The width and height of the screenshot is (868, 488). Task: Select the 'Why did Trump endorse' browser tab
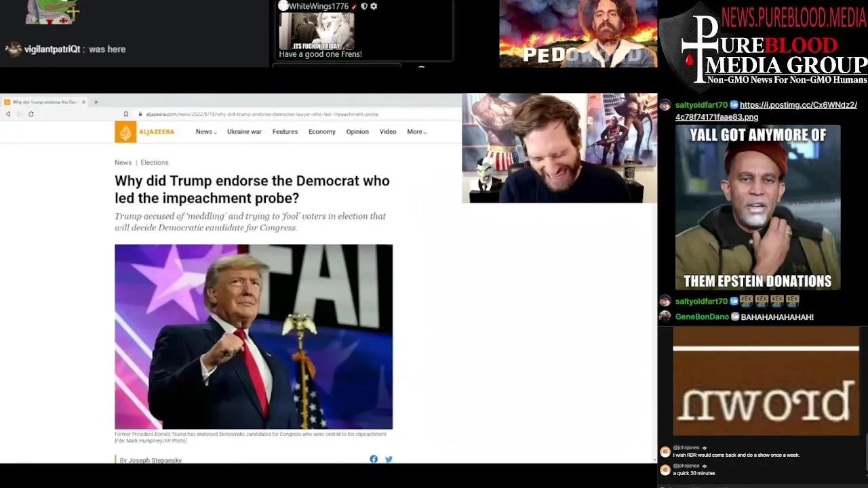tap(45, 102)
